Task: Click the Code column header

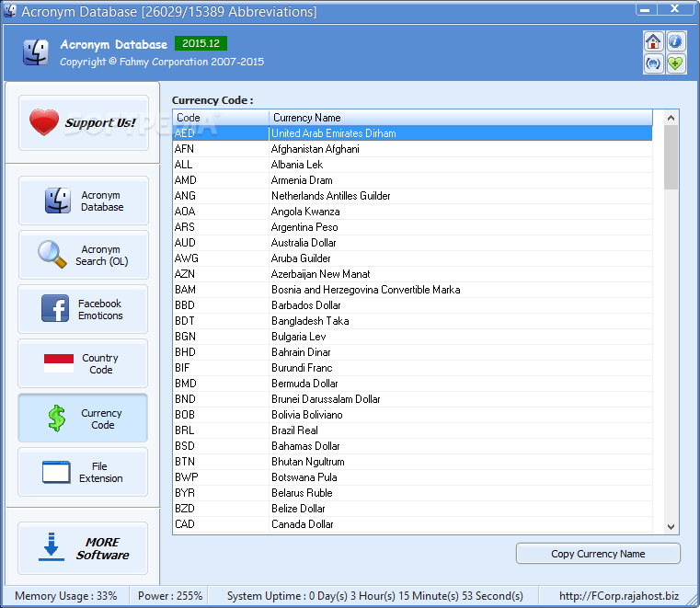Action: click(x=221, y=118)
